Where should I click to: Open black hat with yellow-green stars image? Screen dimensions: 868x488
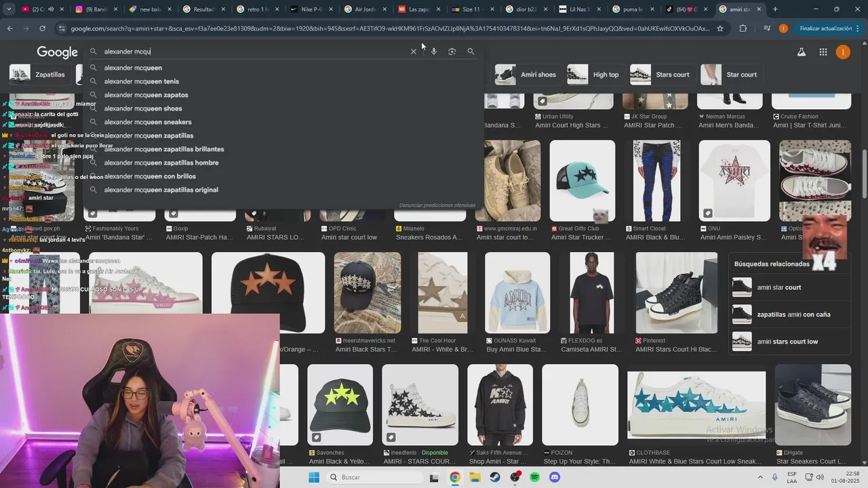click(x=340, y=405)
